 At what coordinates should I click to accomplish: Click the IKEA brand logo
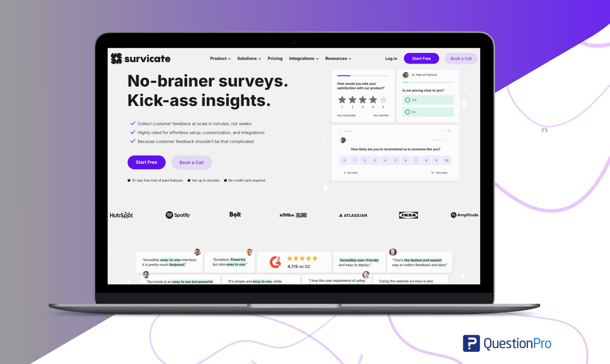pos(408,215)
